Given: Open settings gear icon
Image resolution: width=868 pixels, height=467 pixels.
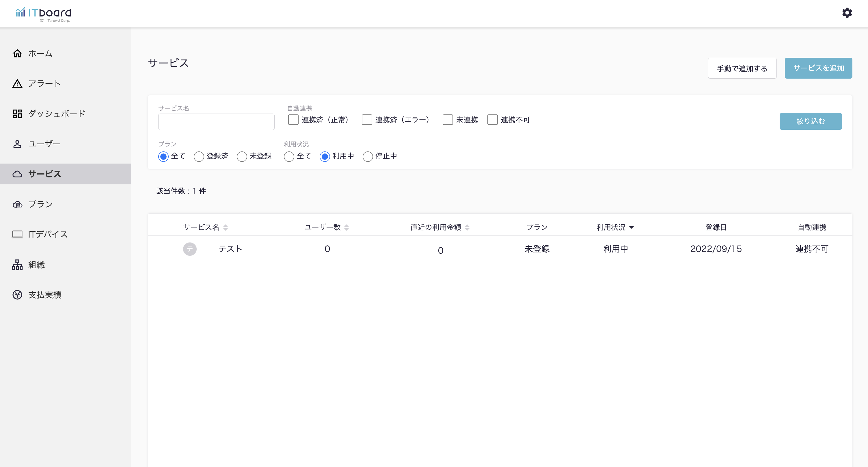Looking at the screenshot, I should coord(847,13).
